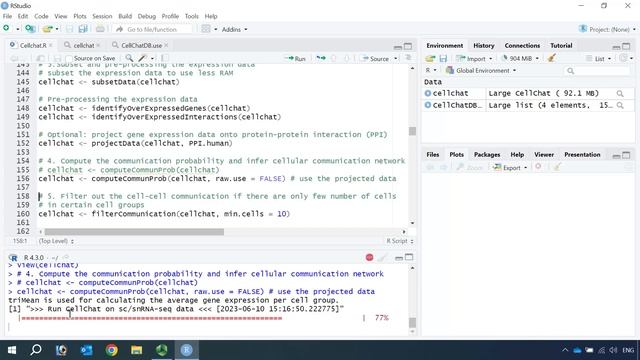The height and width of the screenshot is (360, 640).
Task: Switch to the Viewer tab
Action: pyautogui.click(x=544, y=155)
